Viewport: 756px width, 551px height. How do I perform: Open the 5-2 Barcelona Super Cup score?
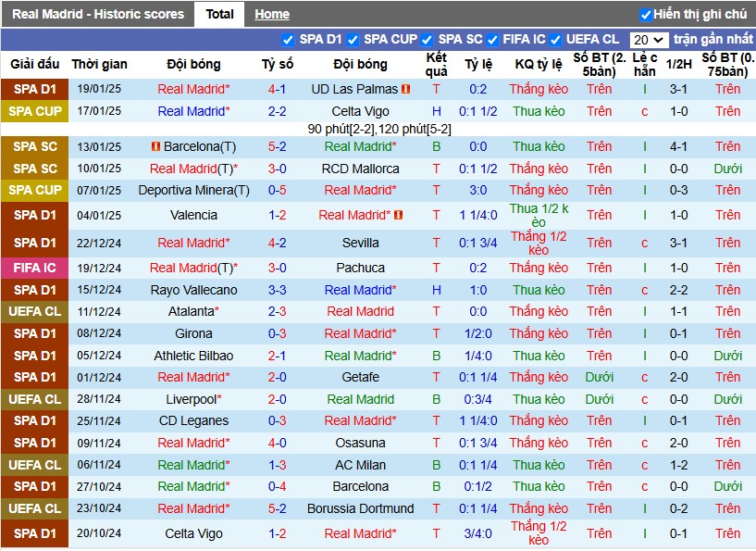[x=278, y=146]
